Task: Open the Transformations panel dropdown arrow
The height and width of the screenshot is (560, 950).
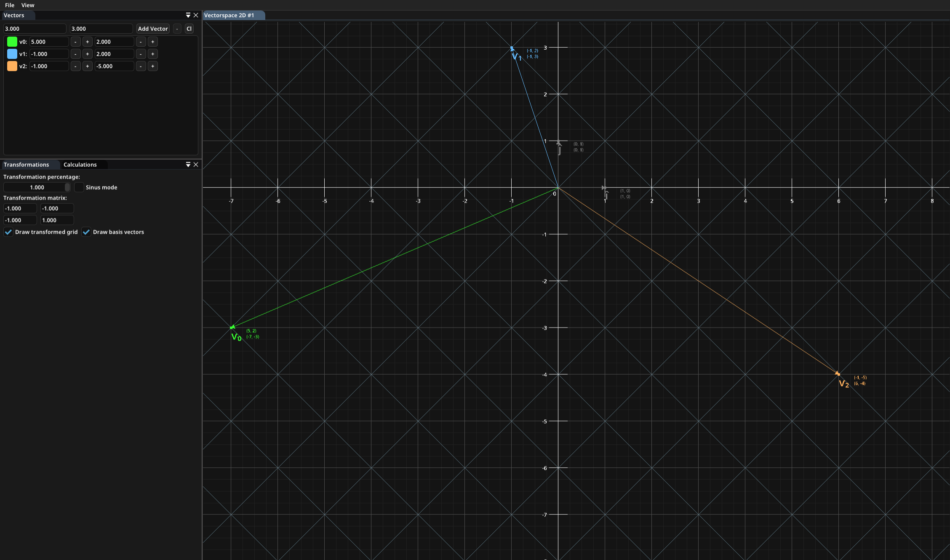Action: click(188, 165)
